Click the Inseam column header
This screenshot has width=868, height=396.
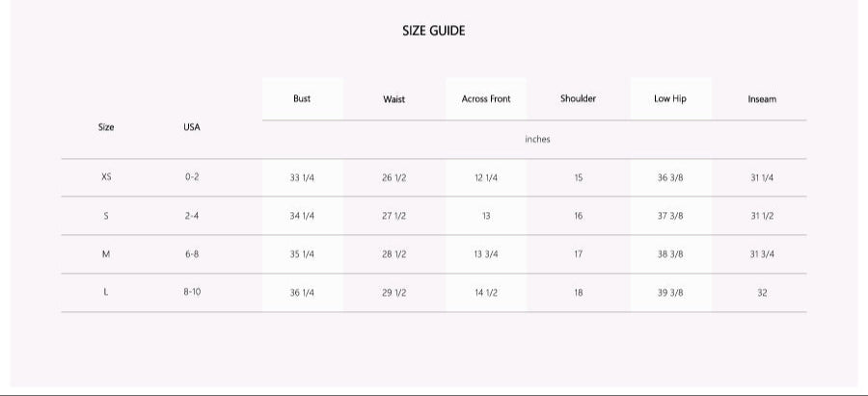coord(762,99)
